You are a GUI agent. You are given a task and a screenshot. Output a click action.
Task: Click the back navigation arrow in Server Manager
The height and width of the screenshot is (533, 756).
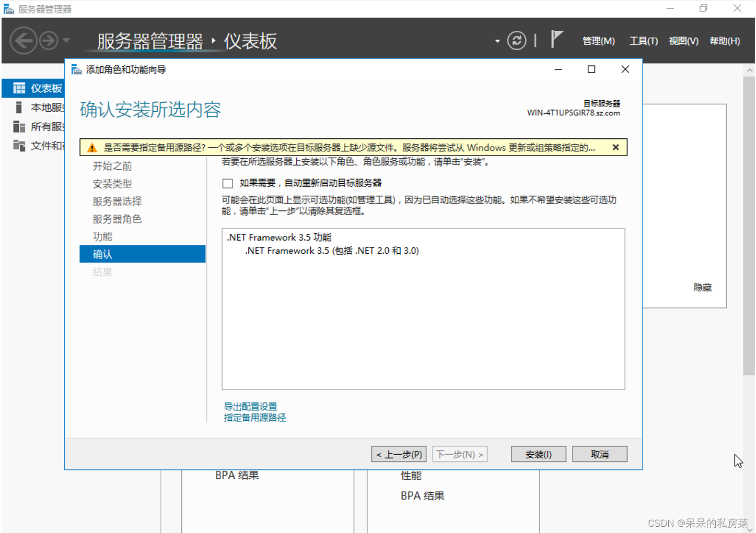[x=24, y=41]
